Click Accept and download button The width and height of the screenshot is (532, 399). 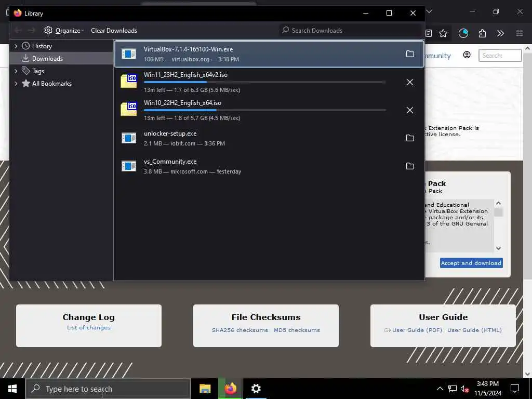(x=471, y=263)
